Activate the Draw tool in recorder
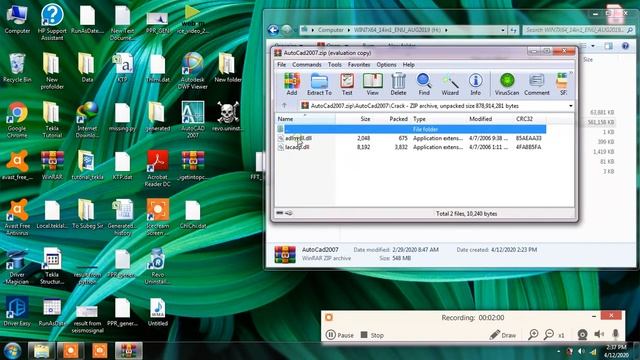The image size is (640, 360). [503, 335]
